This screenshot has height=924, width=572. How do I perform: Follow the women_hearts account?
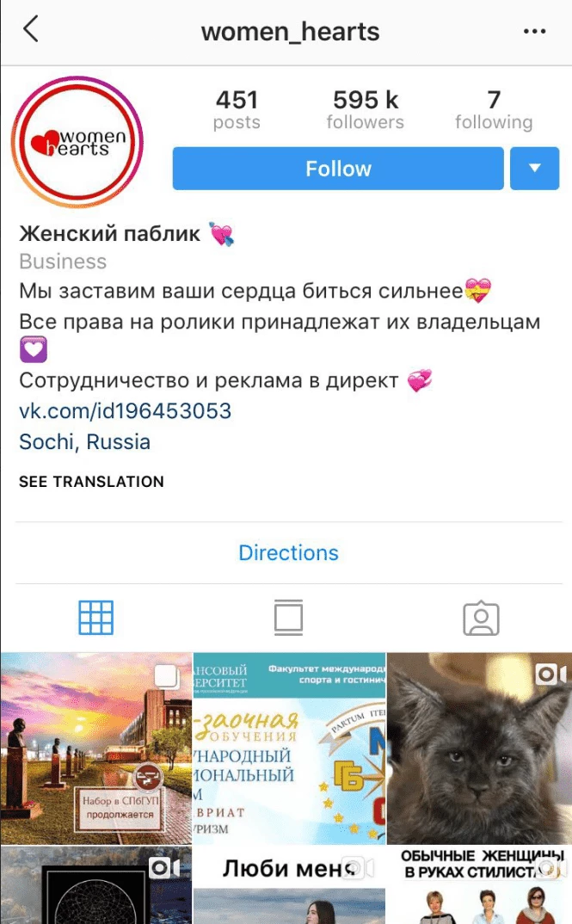[338, 169]
